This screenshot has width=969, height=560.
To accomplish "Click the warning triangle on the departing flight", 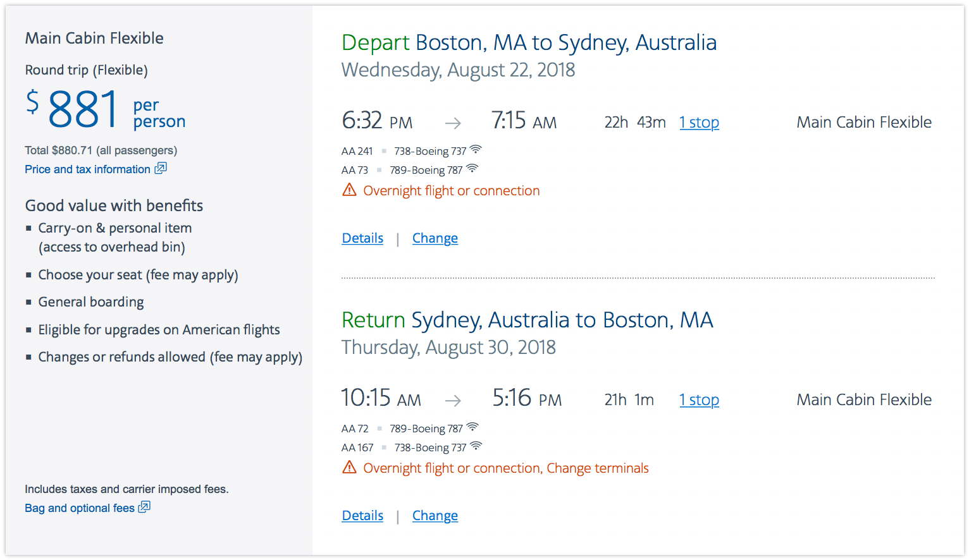I will tap(349, 190).
